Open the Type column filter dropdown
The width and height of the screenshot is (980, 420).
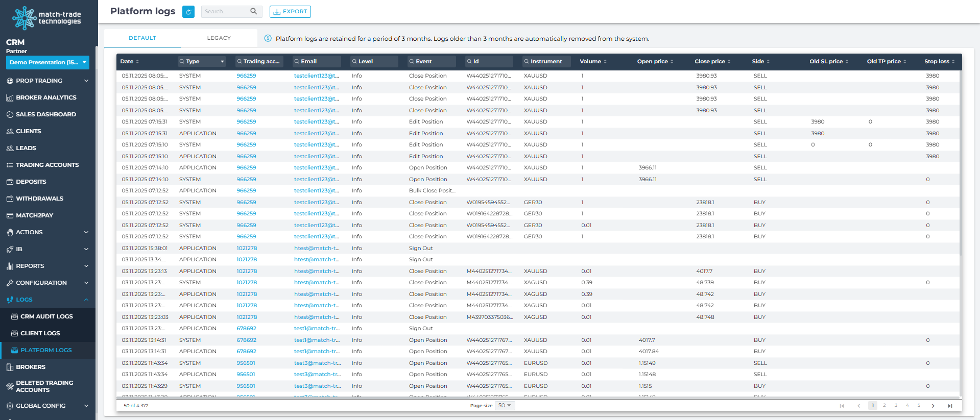(x=222, y=62)
